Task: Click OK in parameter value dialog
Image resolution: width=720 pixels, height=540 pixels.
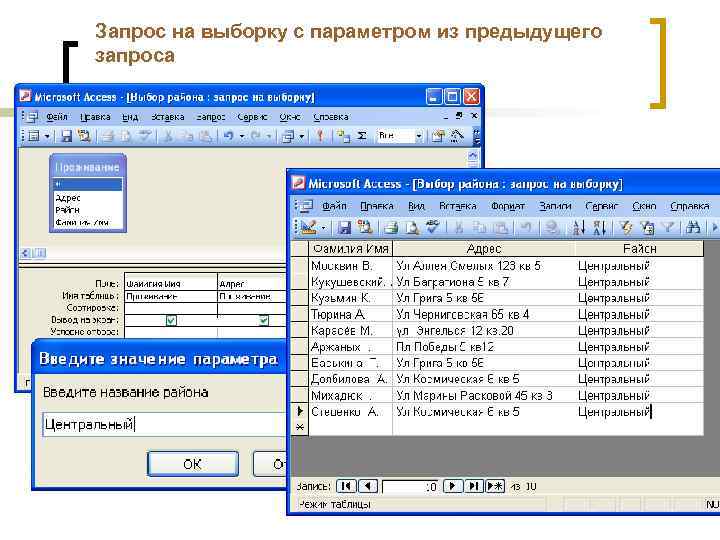Action: (192, 464)
